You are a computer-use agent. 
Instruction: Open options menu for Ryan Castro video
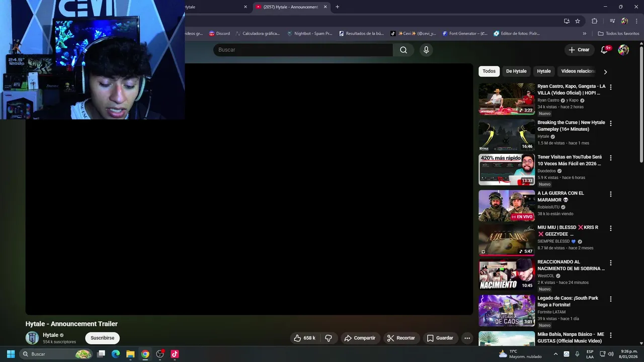[x=611, y=87]
